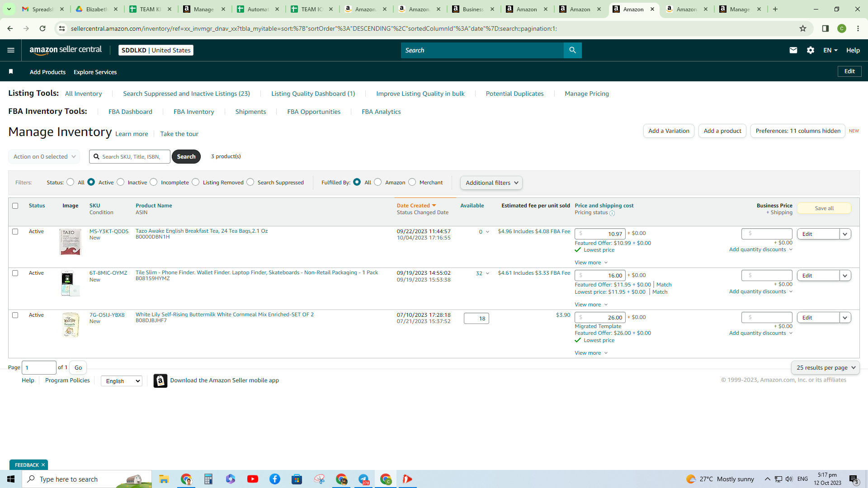Screen dimensions: 868x488
Task: Click the Save all button
Action: pyautogui.click(x=824, y=208)
